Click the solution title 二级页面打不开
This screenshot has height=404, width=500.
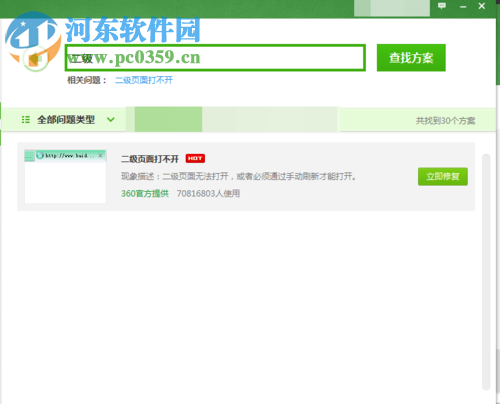[x=150, y=159]
